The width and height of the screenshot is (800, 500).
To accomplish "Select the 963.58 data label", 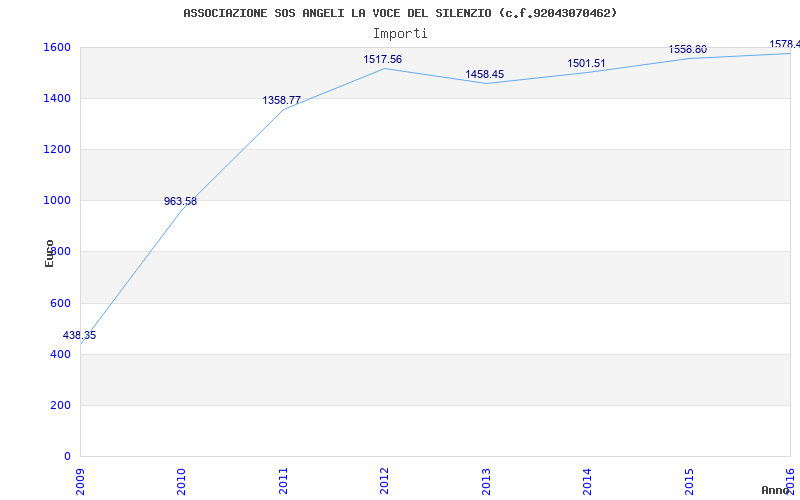I will click(180, 201).
